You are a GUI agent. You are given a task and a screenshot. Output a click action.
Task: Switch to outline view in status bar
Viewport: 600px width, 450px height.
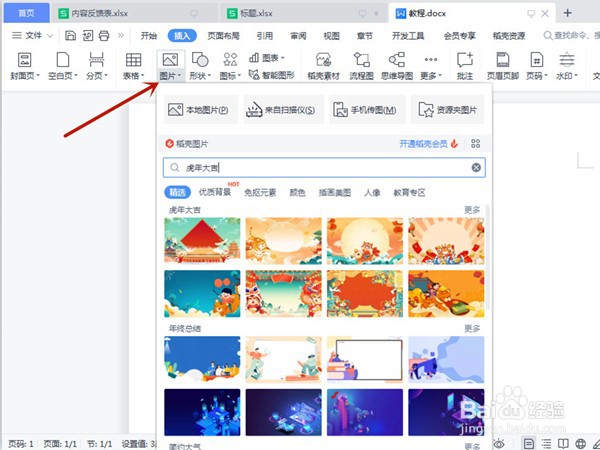[546, 443]
